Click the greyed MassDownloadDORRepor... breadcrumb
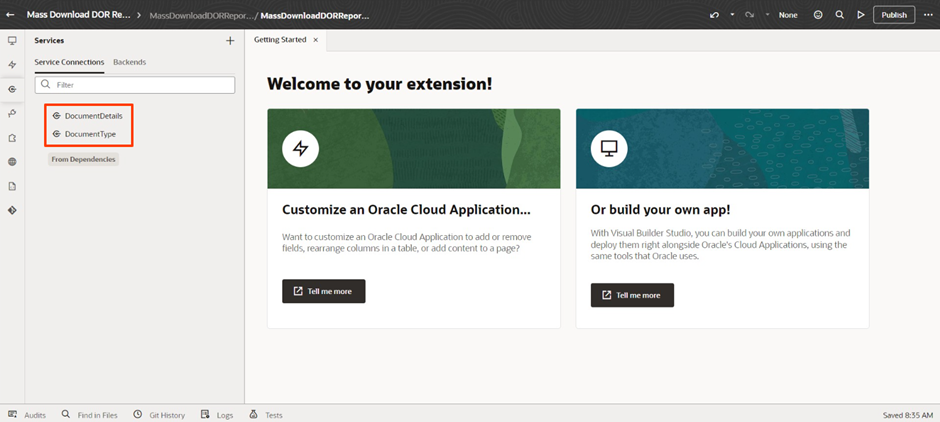 pyautogui.click(x=201, y=16)
